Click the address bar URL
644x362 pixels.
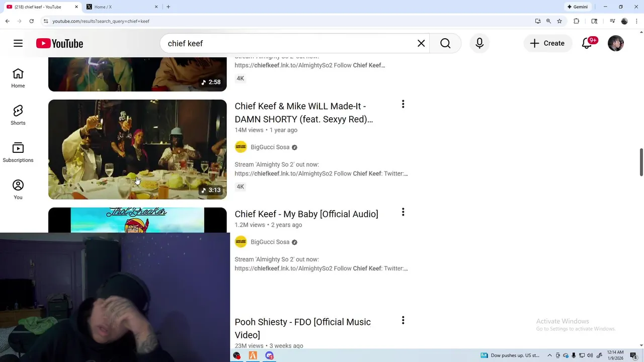pyautogui.click(x=101, y=21)
